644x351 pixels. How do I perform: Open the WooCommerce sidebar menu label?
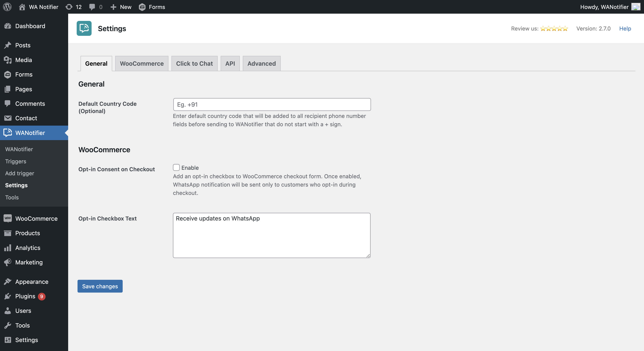36,218
